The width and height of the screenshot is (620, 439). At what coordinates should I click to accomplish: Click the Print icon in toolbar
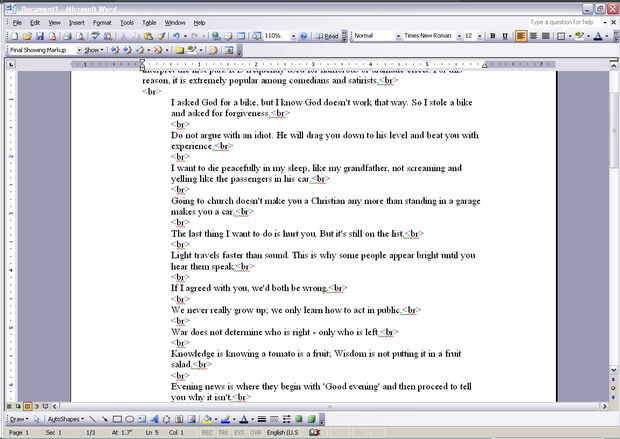pos(67,36)
